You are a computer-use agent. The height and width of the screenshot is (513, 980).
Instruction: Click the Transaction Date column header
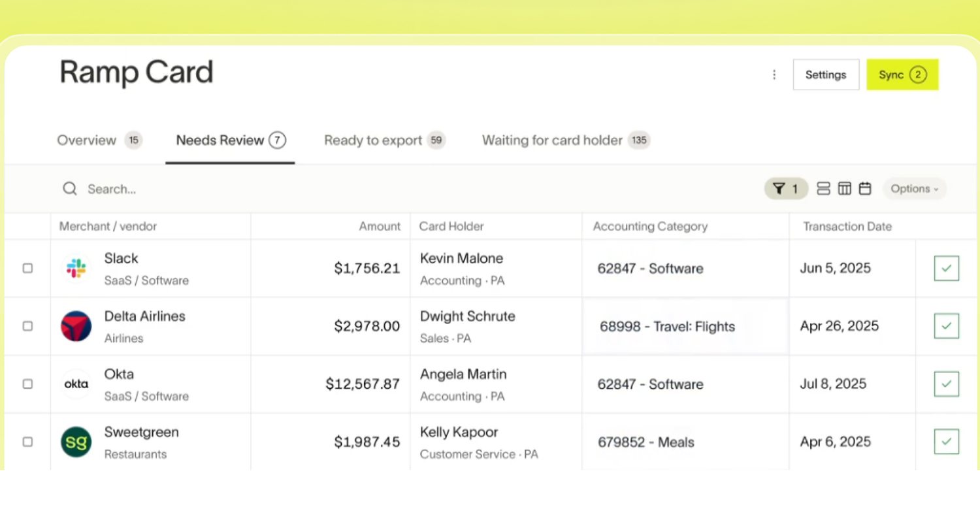coord(847,226)
